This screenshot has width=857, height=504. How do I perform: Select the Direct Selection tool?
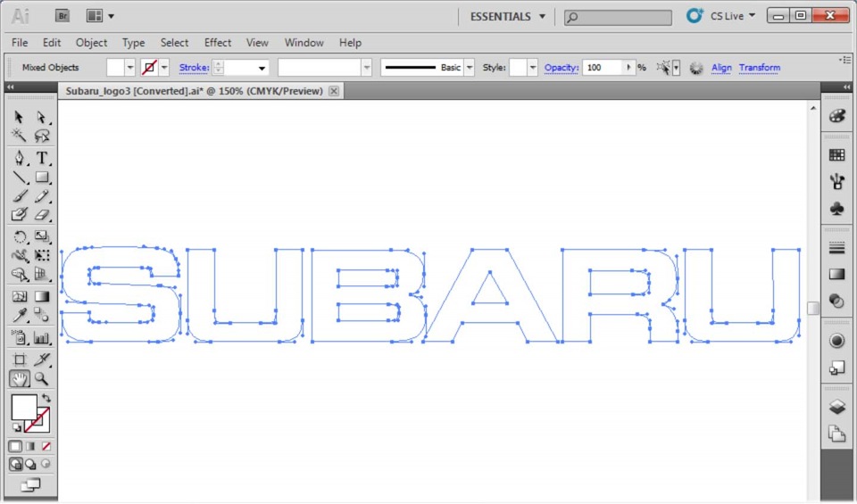click(x=42, y=117)
